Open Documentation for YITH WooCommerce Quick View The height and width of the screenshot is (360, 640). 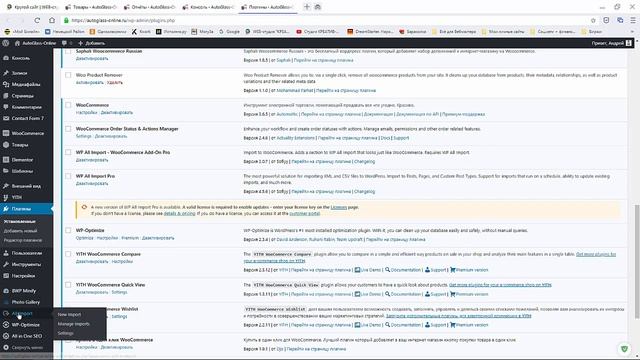pyautogui.click(x=402, y=294)
